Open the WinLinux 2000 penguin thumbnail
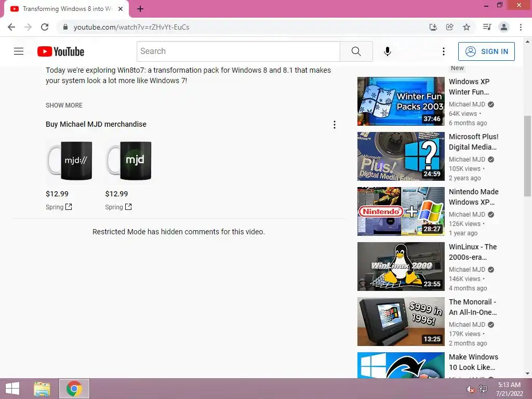This screenshot has height=399, width=532. (x=401, y=267)
